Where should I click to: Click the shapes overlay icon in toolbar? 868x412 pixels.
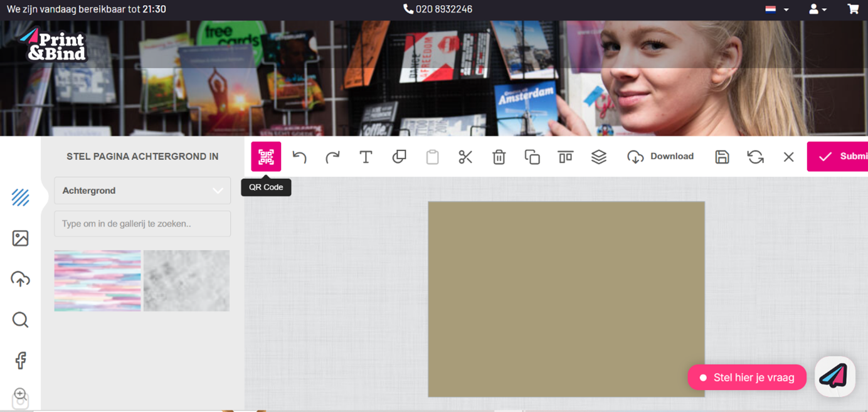click(399, 157)
